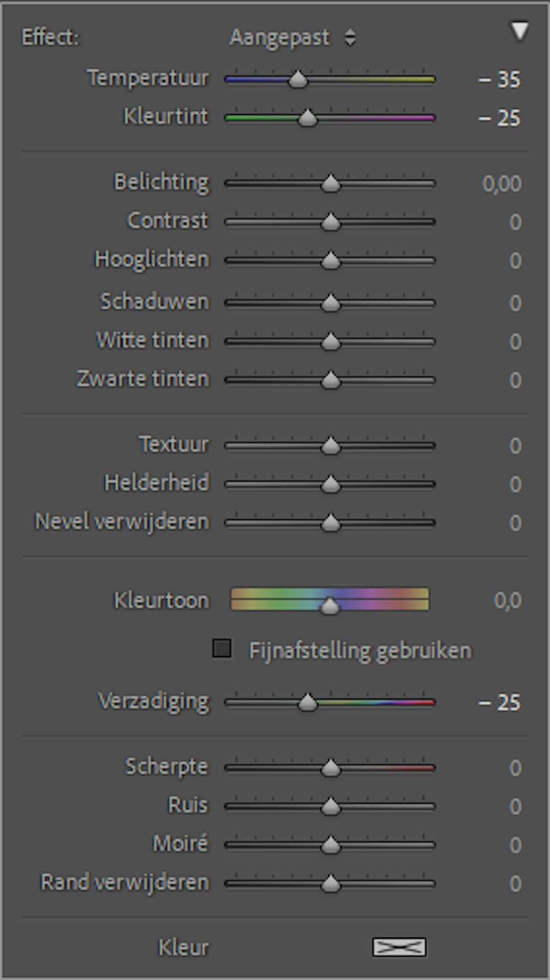Screen dimensions: 550x980
Task: Collapse panel with the white triangle
Action: tap(520, 32)
